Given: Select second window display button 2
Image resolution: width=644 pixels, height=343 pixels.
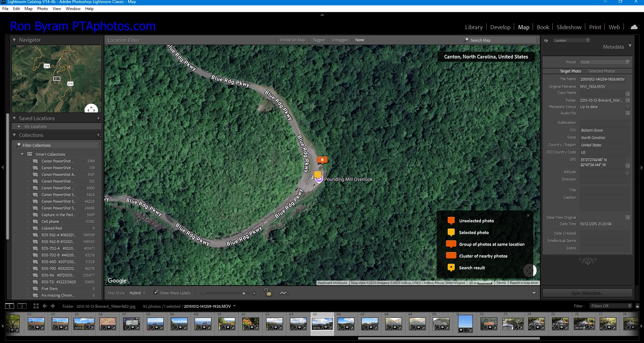Looking at the screenshot, I should (x=22, y=306).
